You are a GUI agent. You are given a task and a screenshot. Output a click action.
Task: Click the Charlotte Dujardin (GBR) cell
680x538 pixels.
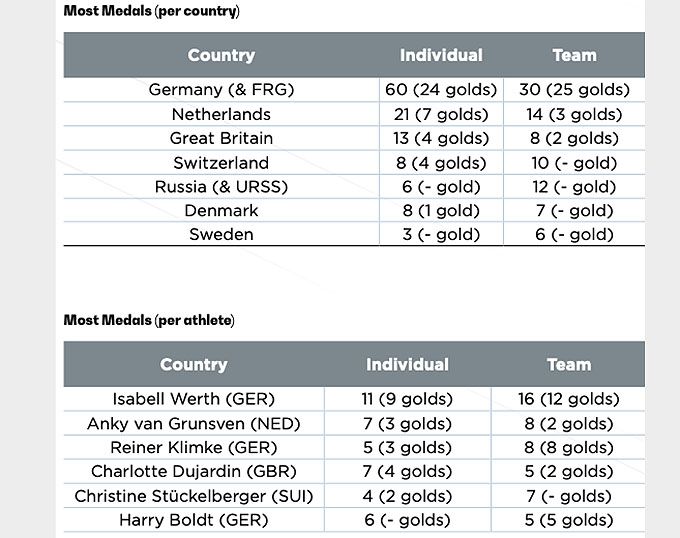[194, 471]
